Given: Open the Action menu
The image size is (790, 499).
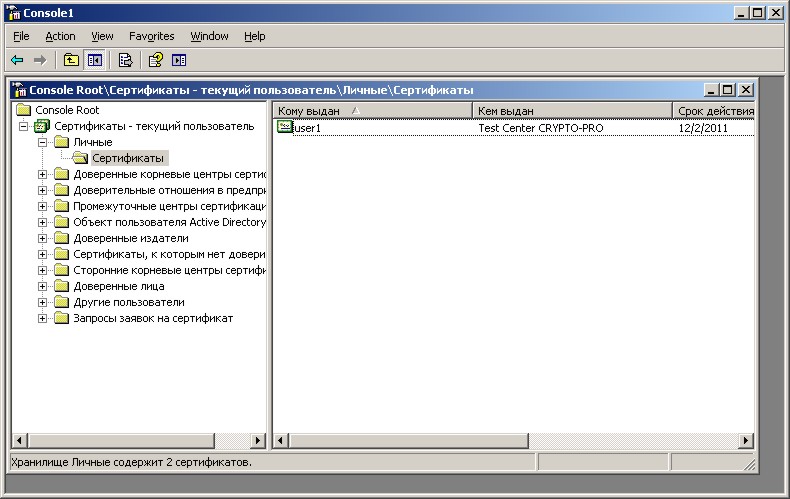Looking at the screenshot, I should click(60, 36).
